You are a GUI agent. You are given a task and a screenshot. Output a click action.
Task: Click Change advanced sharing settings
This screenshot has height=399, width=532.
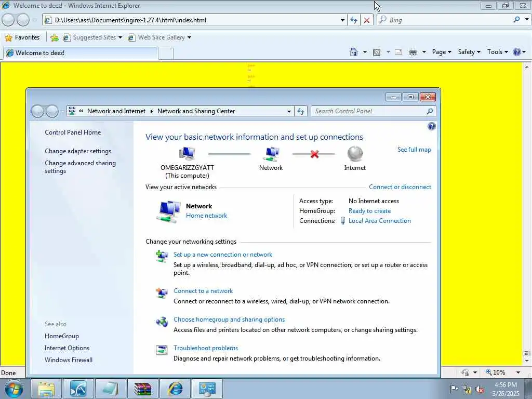pyautogui.click(x=80, y=167)
